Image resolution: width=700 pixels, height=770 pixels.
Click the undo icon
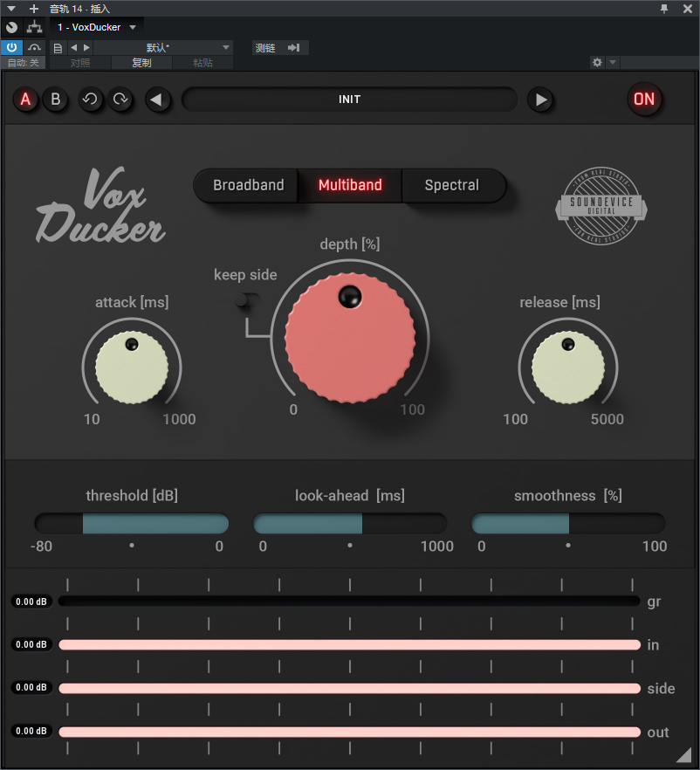[x=90, y=100]
